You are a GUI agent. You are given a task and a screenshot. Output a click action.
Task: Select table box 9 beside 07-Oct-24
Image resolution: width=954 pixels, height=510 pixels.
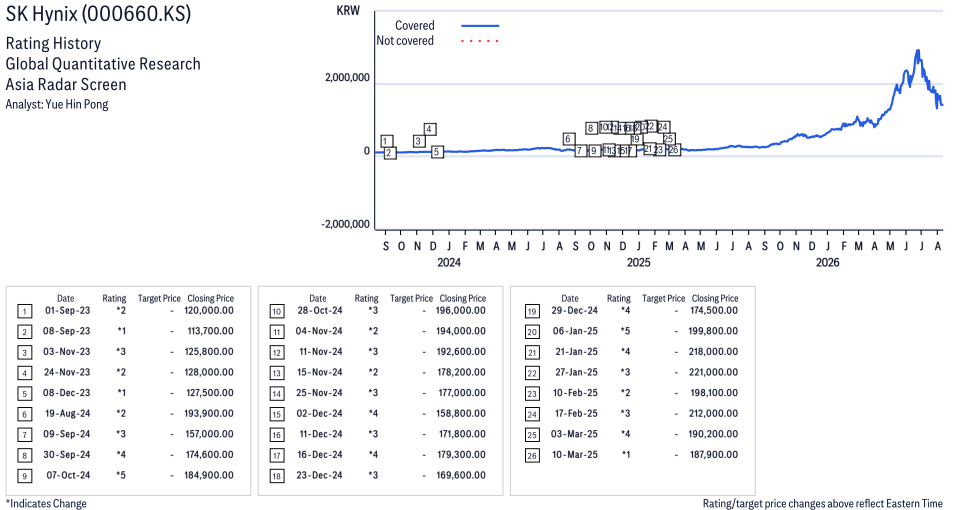pyautogui.click(x=24, y=476)
